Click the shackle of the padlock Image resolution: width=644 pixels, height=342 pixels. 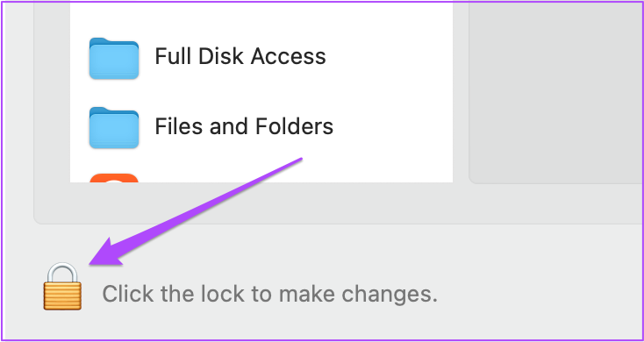[62, 272]
